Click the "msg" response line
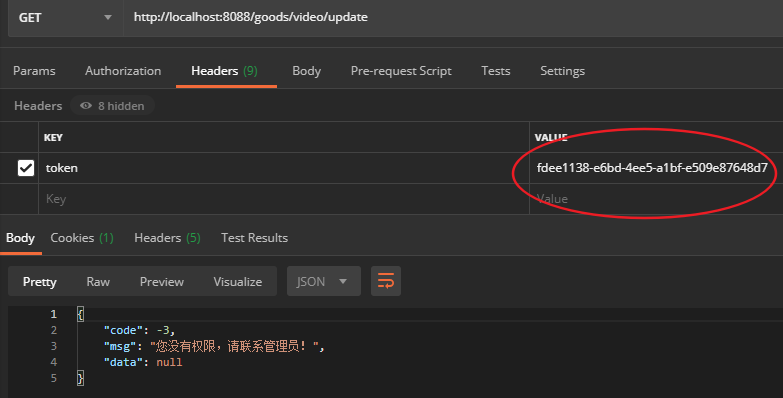This screenshot has height=398, width=783. [214, 346]
